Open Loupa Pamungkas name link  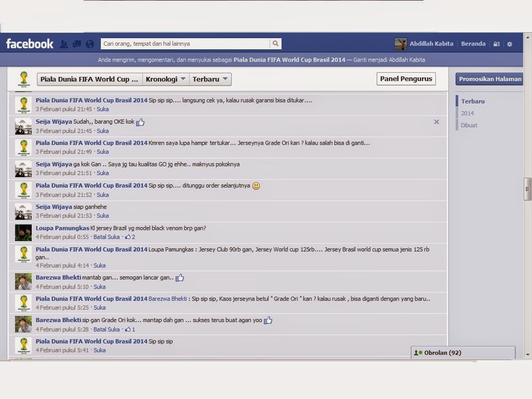click(x=62, y=228)
